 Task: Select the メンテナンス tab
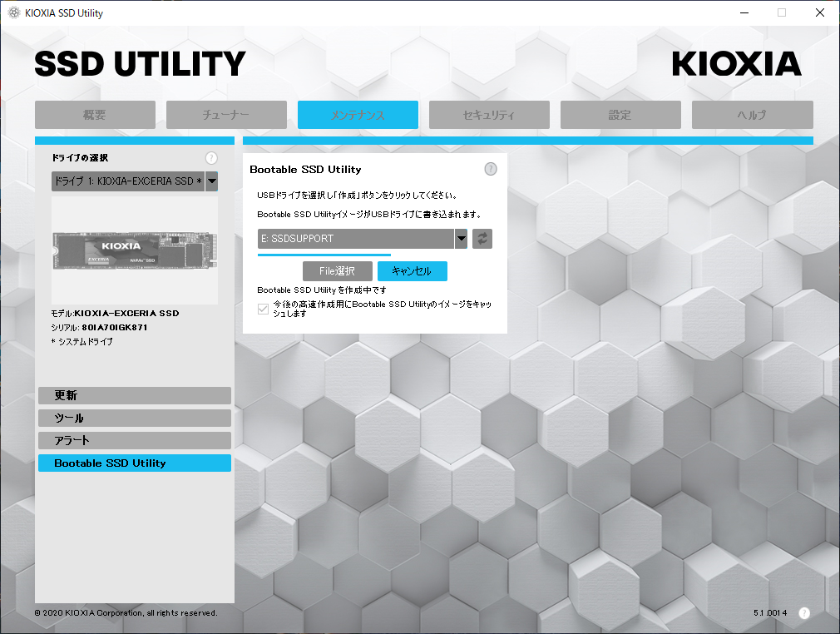358,115
